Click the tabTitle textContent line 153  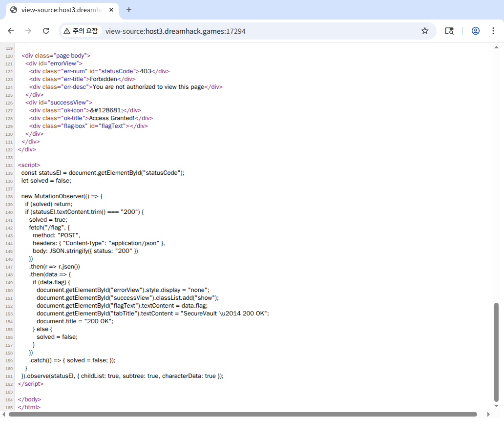tap(153, 314)
